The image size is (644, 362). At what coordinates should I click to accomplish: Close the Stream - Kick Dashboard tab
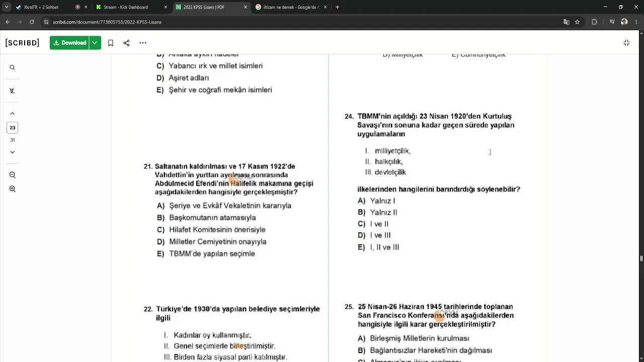point(166,7)
